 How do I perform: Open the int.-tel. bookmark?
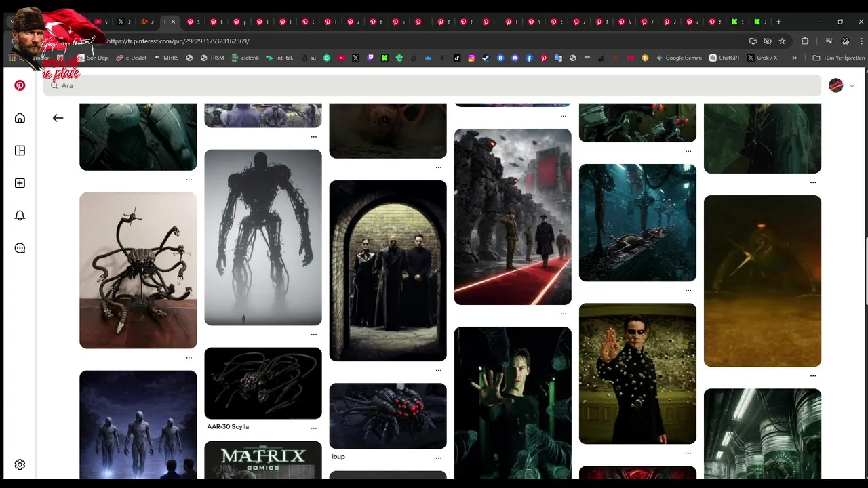pos(280,58)
